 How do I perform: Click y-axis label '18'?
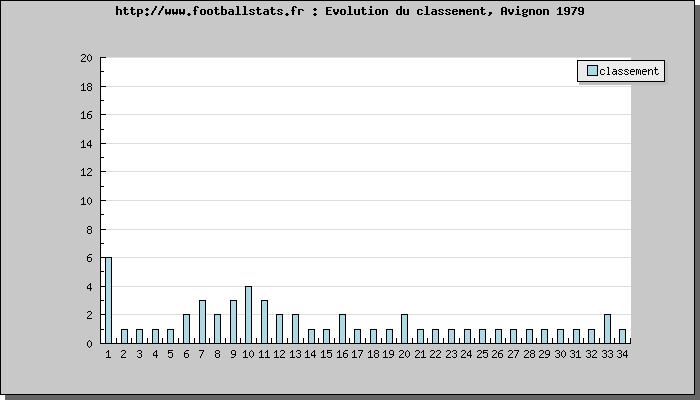coord(87,87)
